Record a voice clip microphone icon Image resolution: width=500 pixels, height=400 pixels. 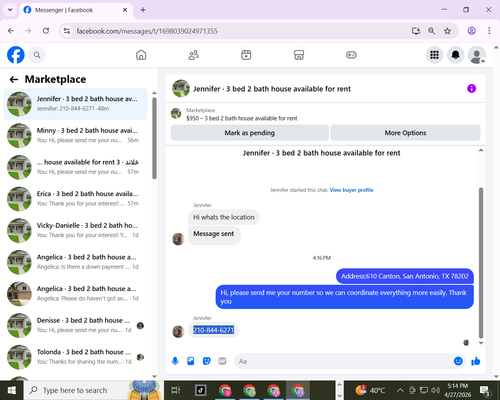tap(175, 361)
